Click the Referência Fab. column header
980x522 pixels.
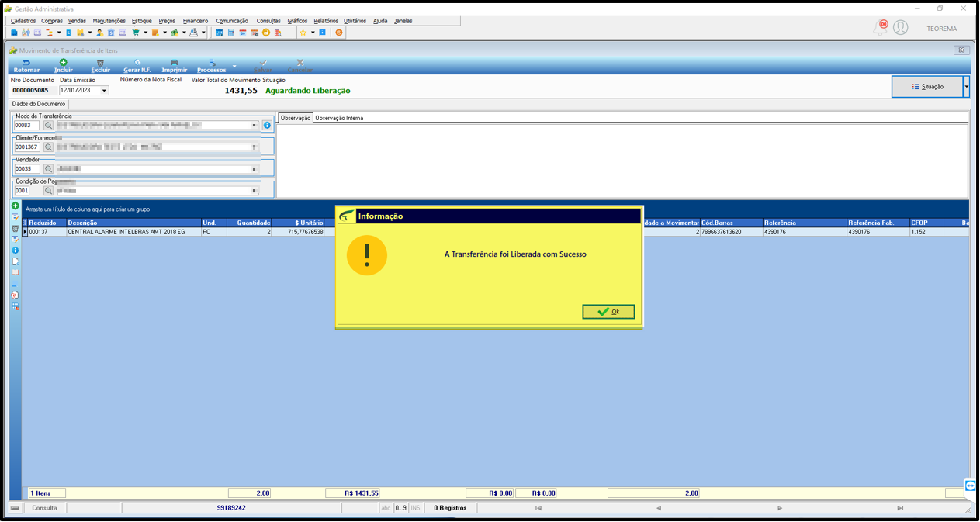[877, 223]
